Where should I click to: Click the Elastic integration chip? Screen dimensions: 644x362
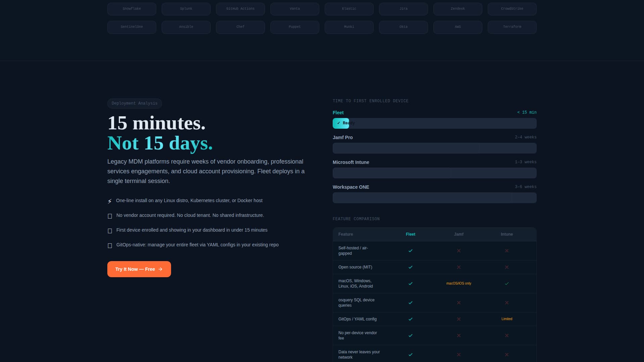[349, 9]
